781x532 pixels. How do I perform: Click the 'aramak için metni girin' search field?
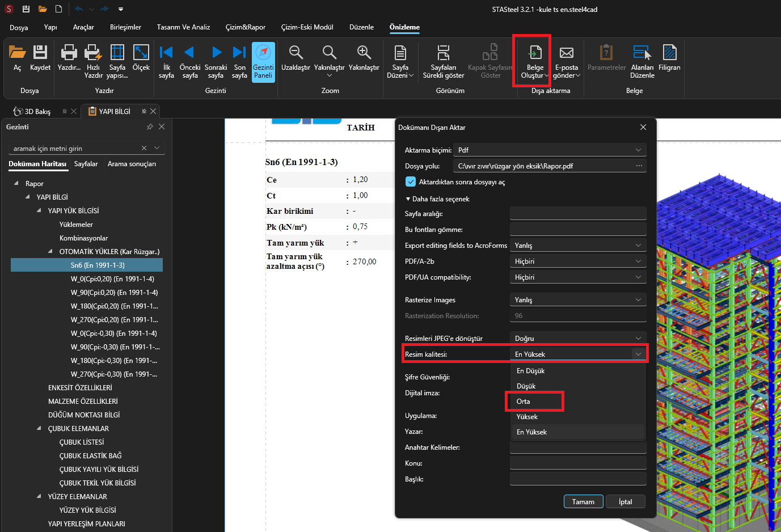pos(75,149)
